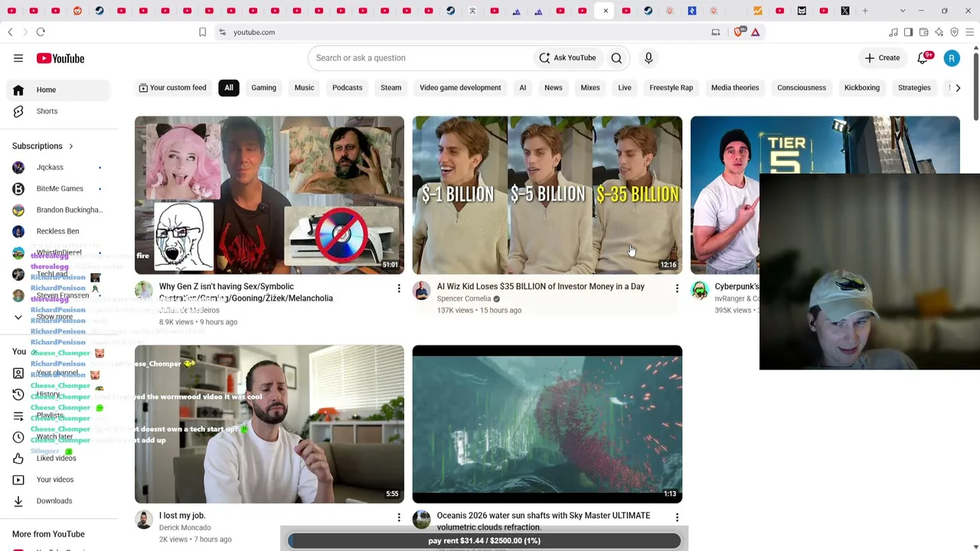Viewport: 980px width, 551px height.
Task: Open the Derick Moncado channel name link
Action: 185,527
